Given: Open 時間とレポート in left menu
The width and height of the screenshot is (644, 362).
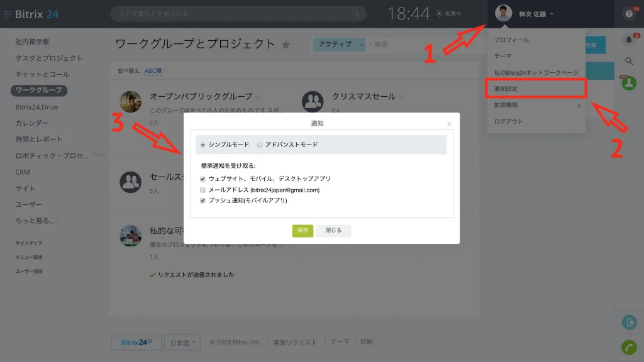Looking at the screenshot, I should click(x=38, y=139).
